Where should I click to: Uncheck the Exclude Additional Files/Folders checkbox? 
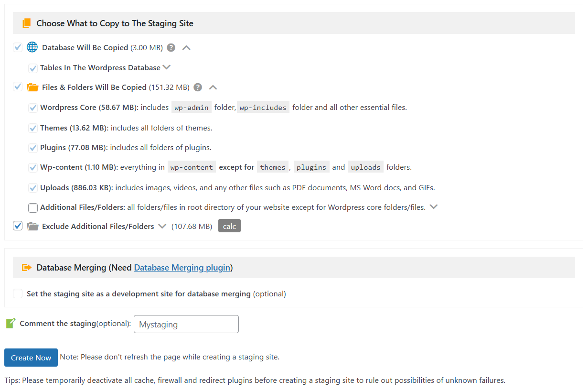pyautogui.click(x=18, y=226)
